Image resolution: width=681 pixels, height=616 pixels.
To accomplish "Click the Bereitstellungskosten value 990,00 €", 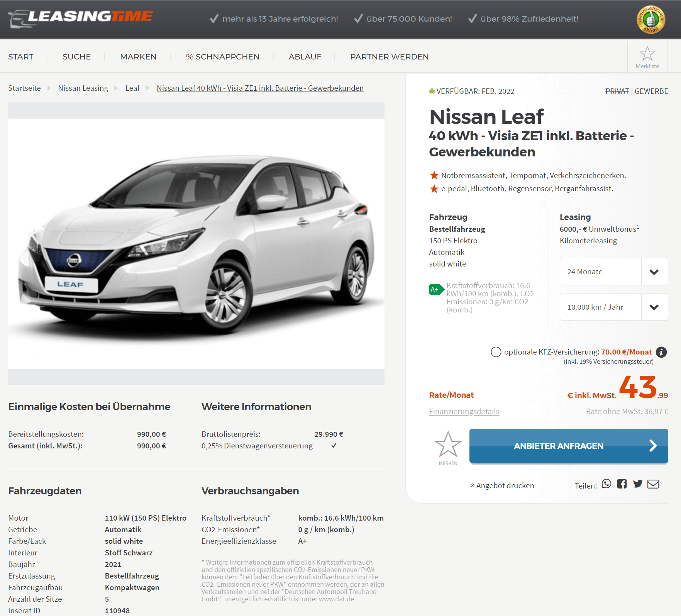I will [151, 434].
